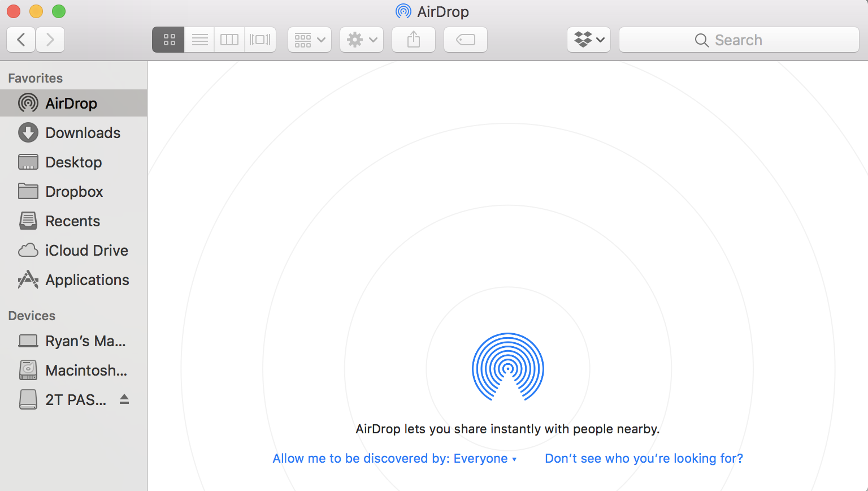Click into the Search field
Image resolution: width=868 pixels, height=491 pixels.
click(x=739, y=40)
